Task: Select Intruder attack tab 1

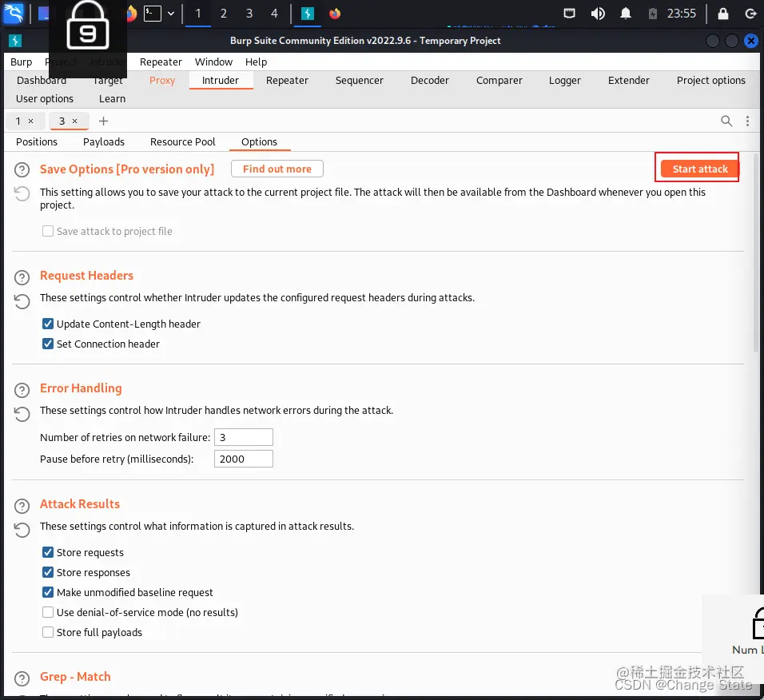Action: [x=18, y=121]
